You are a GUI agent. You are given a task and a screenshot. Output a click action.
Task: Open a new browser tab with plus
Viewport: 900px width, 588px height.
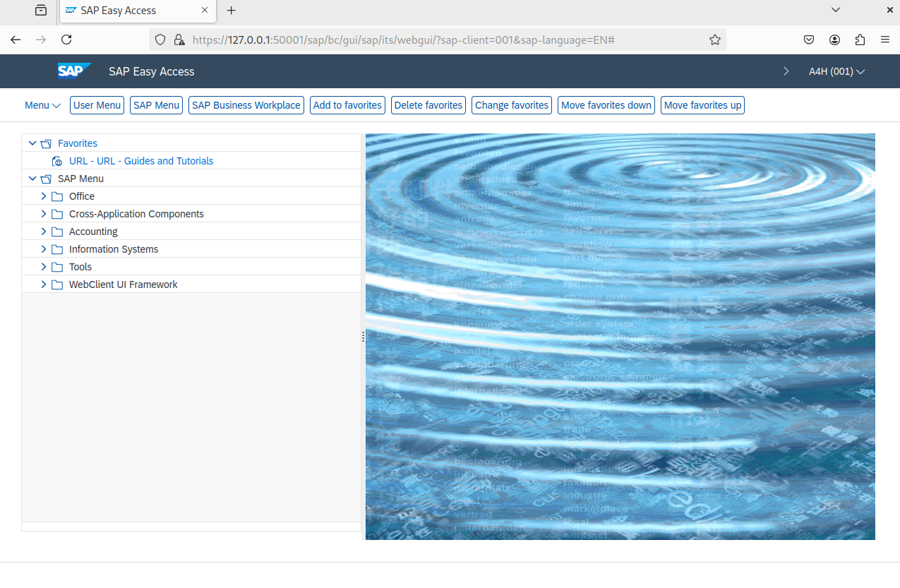coord(231,11)
